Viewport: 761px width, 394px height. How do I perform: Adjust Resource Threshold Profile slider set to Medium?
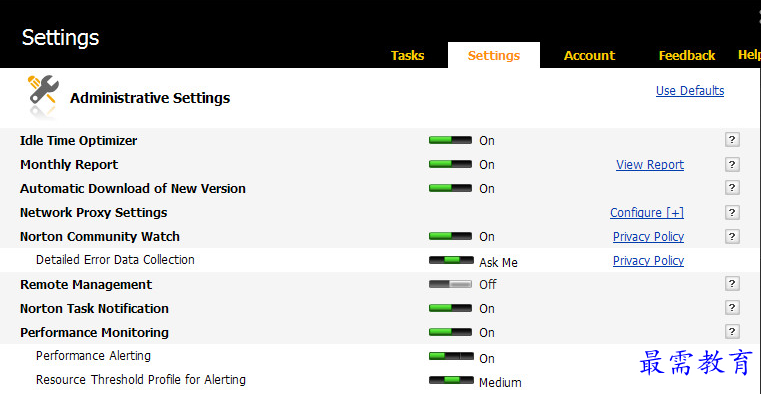pos(451,380)
